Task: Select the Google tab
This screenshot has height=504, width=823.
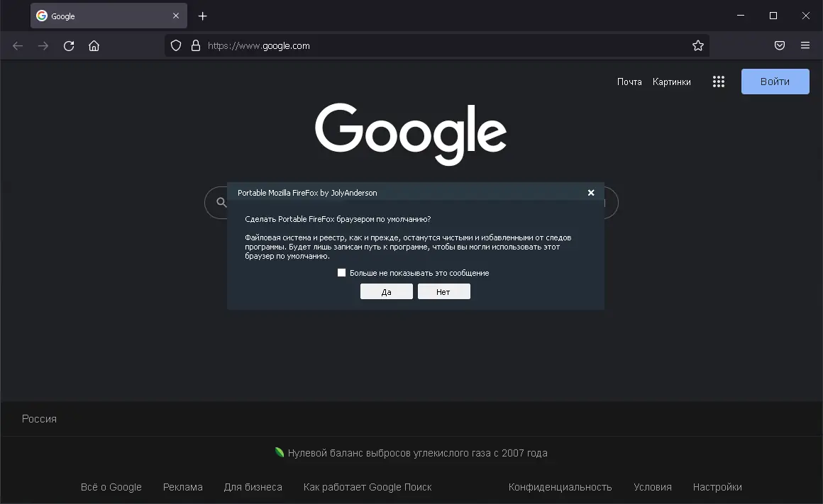Action: 109,16
